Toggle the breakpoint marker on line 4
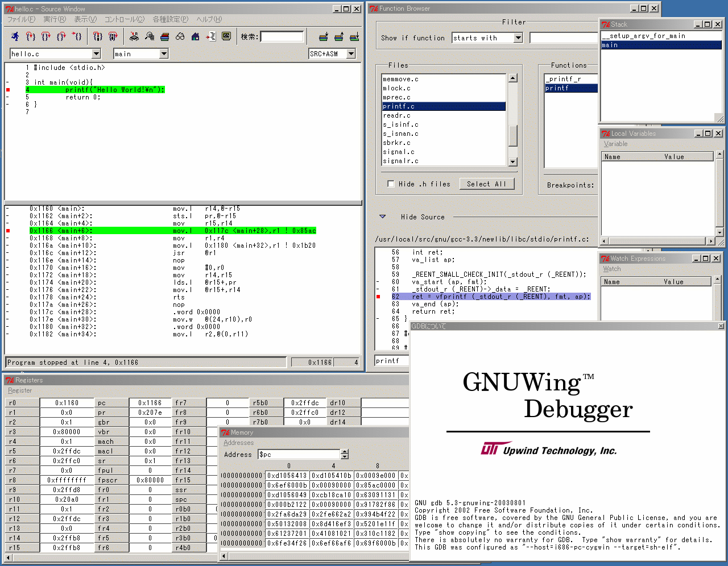Image resolution: width=728 pixels, height=566 pixels. click(x=7, y=89)
